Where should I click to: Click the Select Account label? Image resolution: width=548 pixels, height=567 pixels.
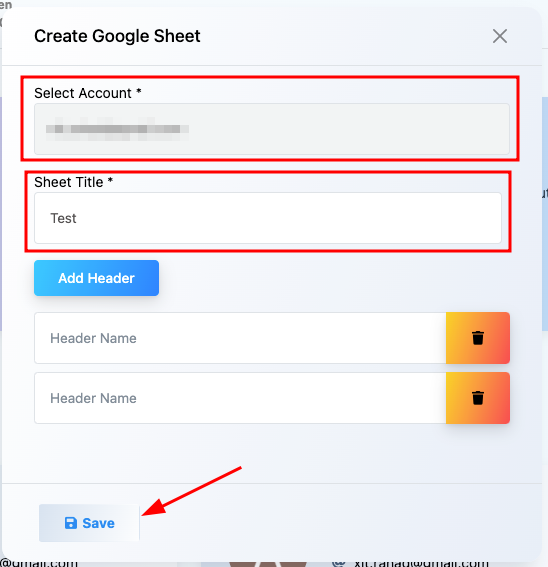(88, 93)
